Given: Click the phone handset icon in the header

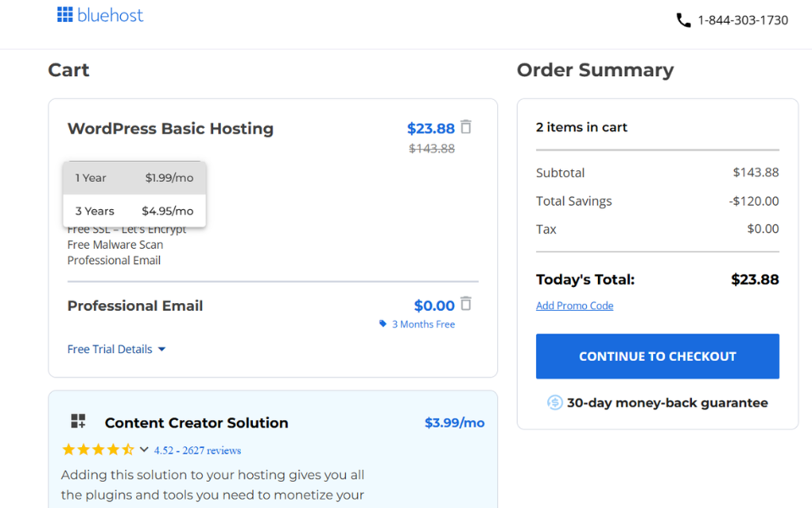Looking at the screenshot, I should pyautogui.click(x=684, y=19).
